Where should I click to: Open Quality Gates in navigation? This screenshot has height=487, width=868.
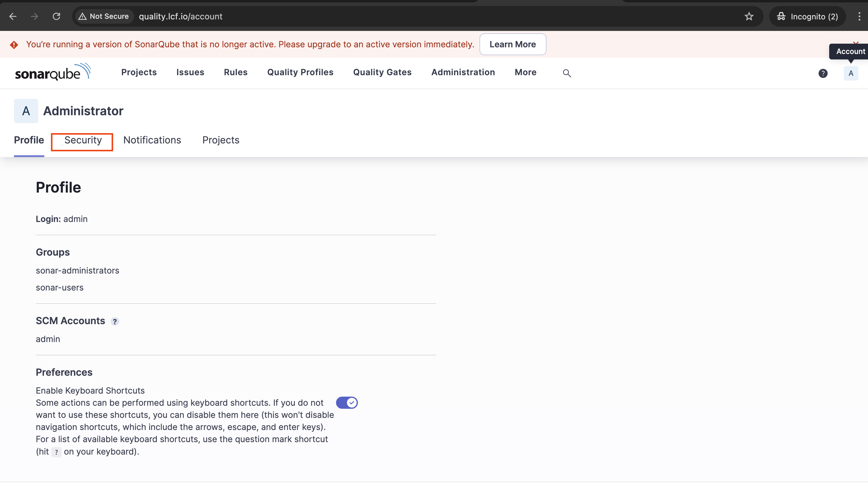(382, 72)
